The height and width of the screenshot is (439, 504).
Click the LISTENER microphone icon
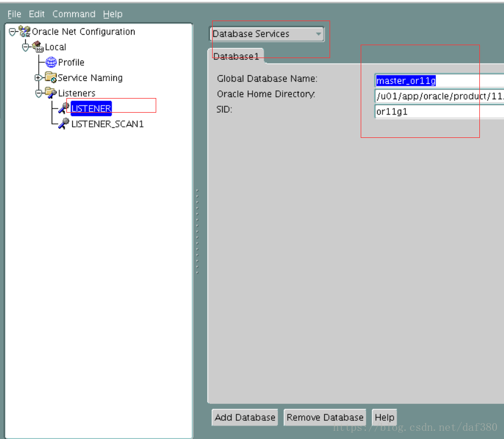(63, 108)
